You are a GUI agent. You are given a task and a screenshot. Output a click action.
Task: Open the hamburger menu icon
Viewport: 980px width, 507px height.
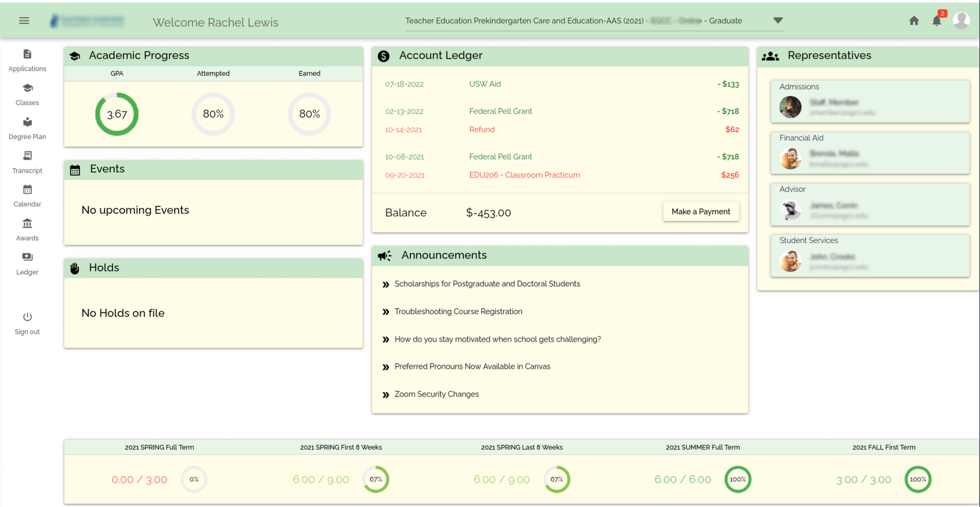click(x=24, y=21)
